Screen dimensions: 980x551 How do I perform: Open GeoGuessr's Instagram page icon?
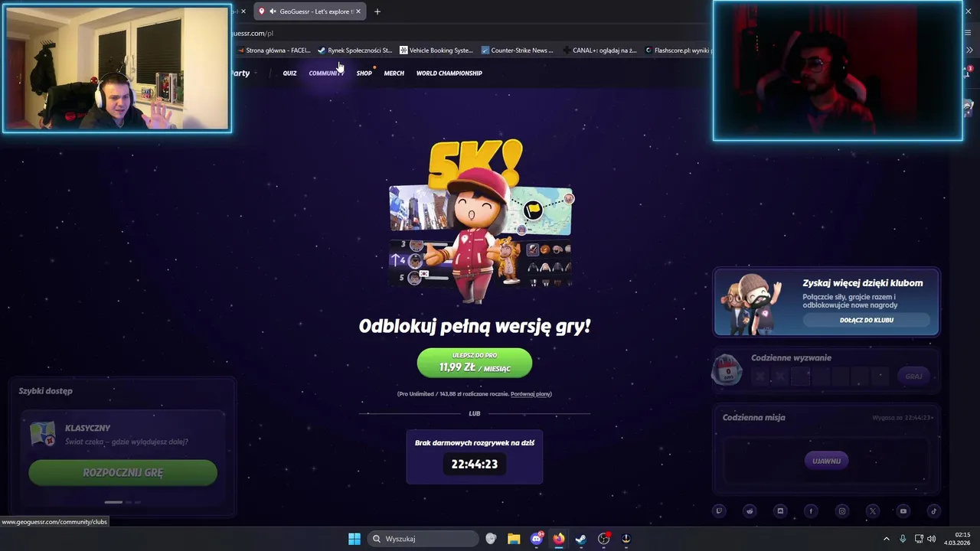(842, 511)
